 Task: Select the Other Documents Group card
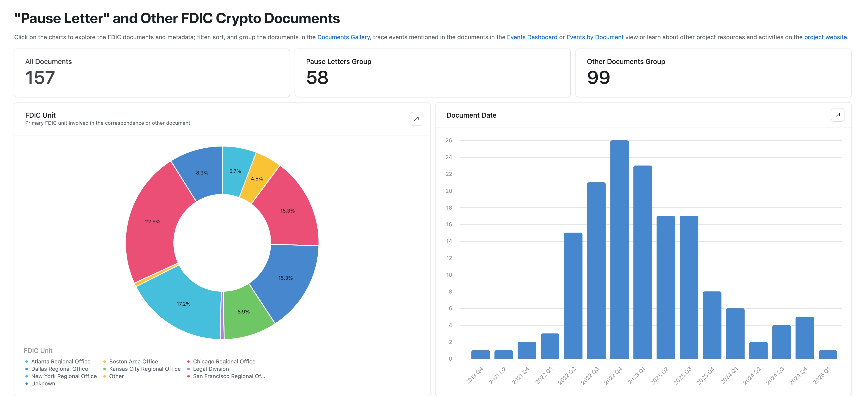click(x=713, y=73)
